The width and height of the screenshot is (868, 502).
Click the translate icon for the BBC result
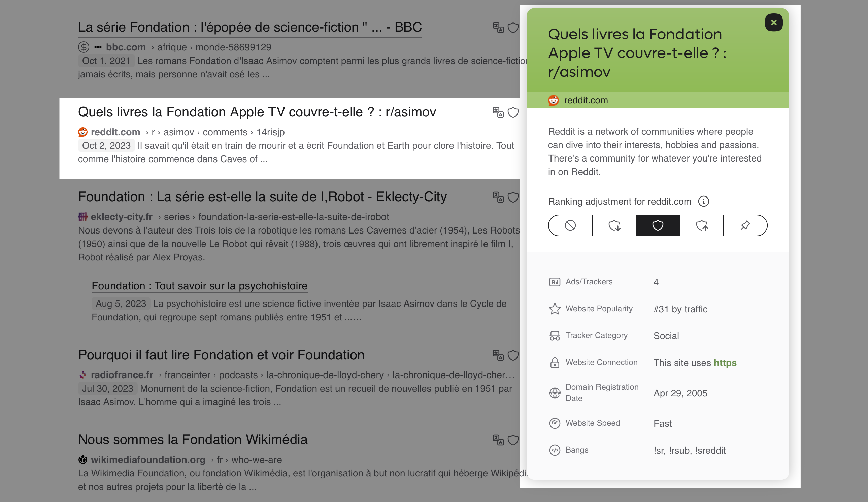point(498,28)
